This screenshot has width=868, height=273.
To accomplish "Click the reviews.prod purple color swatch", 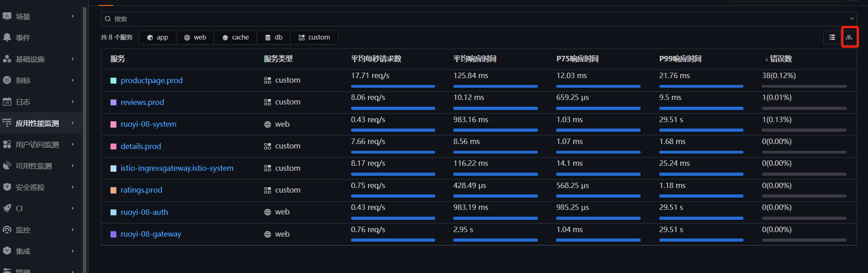I will (114, 103).
